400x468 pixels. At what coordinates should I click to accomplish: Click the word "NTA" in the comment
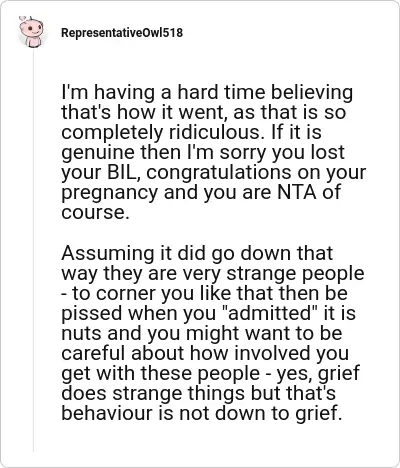coord(297,192)
